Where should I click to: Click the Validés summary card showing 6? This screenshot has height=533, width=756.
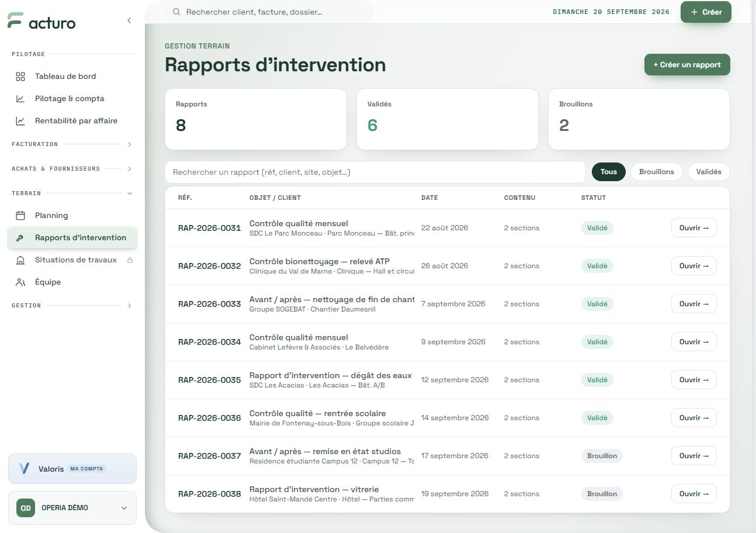[448, 119]
